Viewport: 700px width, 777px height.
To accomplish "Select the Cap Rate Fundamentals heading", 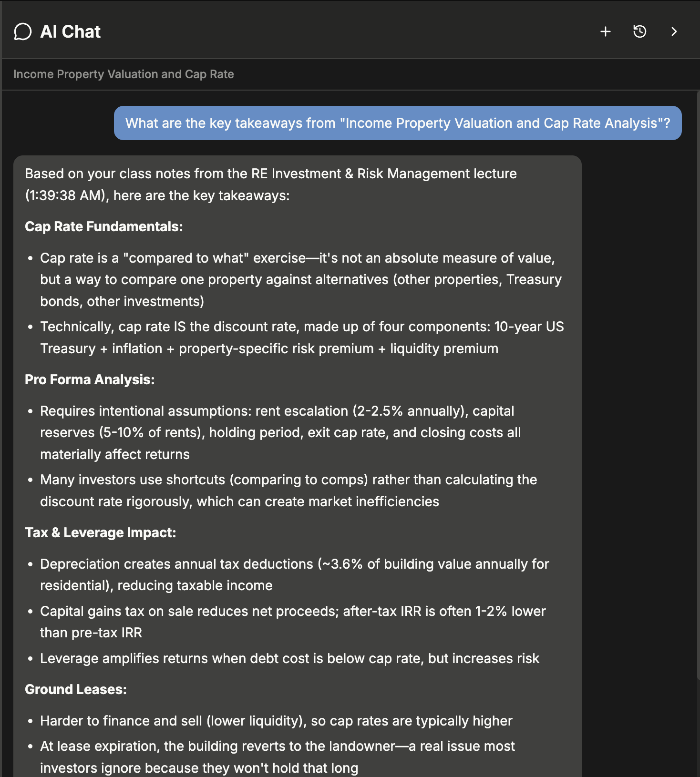I will [103, 226].
